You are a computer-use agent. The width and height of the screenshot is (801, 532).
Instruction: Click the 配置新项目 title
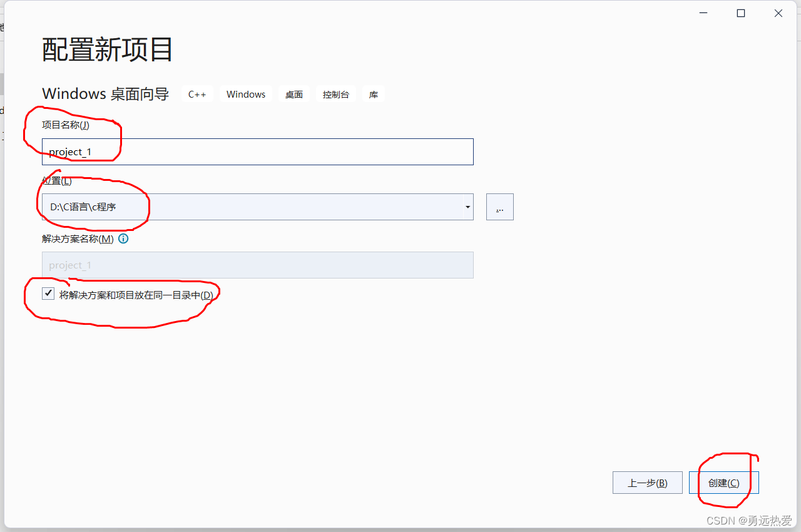pos(108,49)
